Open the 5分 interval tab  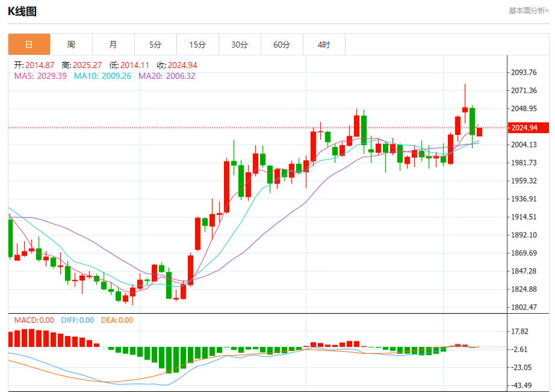(x=155, y=45)
